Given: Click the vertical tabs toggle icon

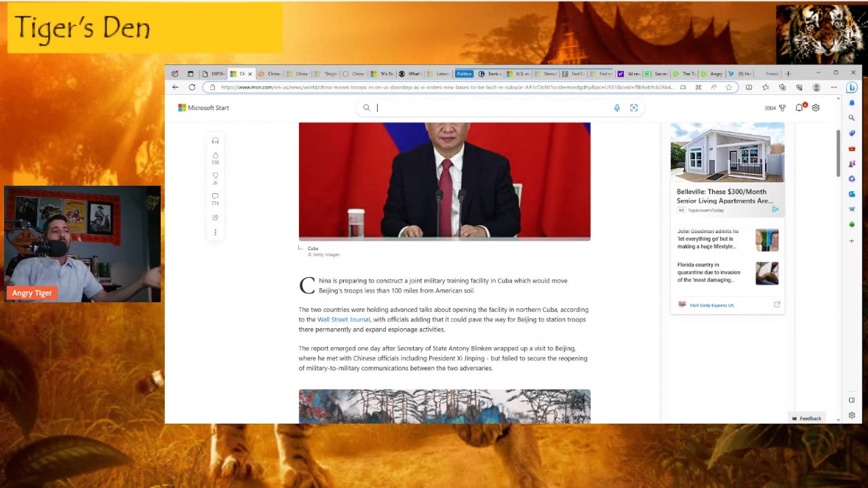Looking at the screenshot, I should (x=191, y=74).
